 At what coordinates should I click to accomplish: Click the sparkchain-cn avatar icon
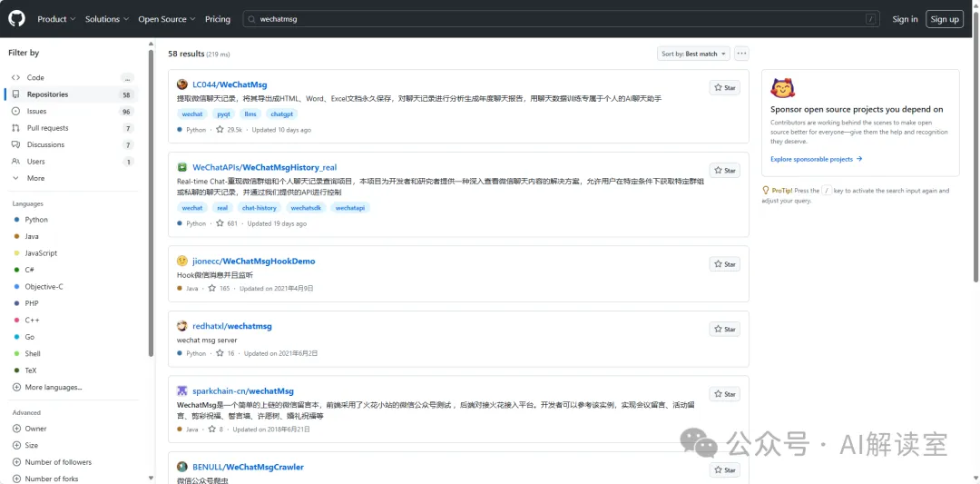(181, 390)
